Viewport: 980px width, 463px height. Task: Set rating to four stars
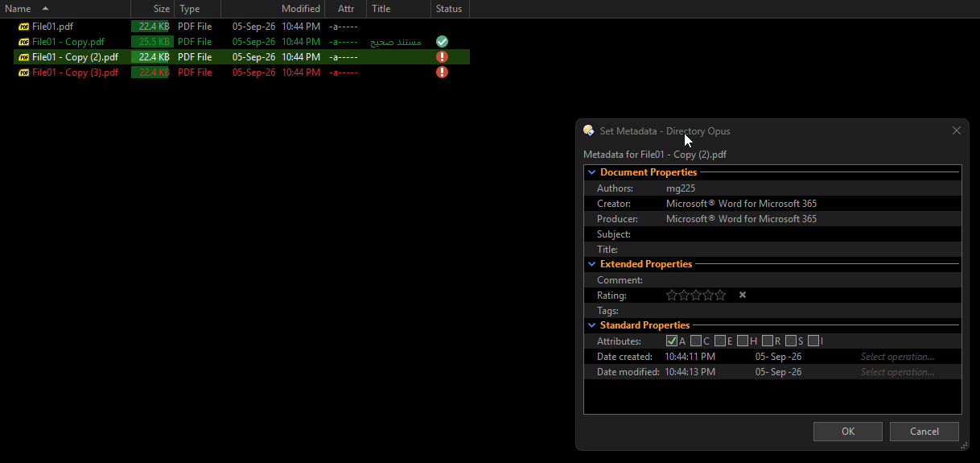tap(708, 295)
